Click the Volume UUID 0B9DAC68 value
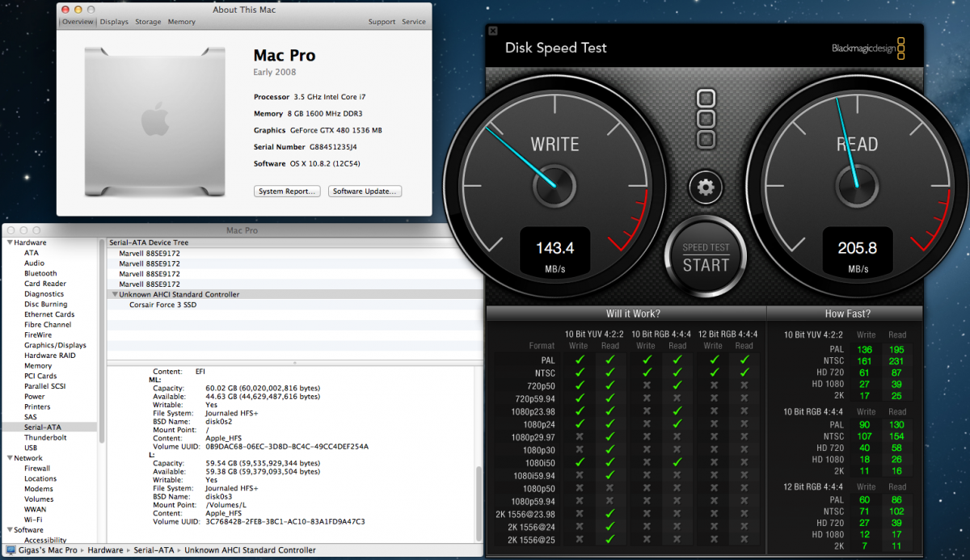 click(287, 446)
